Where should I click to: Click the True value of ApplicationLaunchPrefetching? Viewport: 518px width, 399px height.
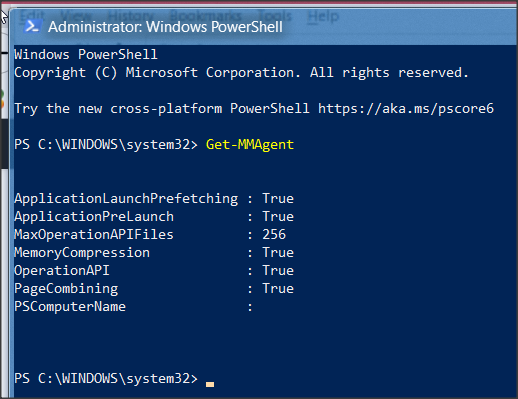coord(278,199)
